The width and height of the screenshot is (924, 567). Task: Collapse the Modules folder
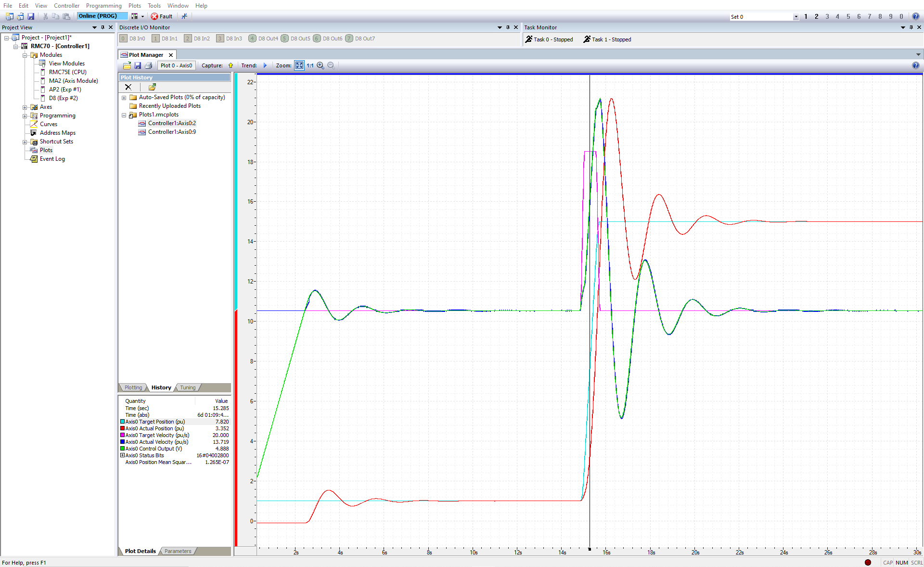pyautogui.click(x=25, y=55)
